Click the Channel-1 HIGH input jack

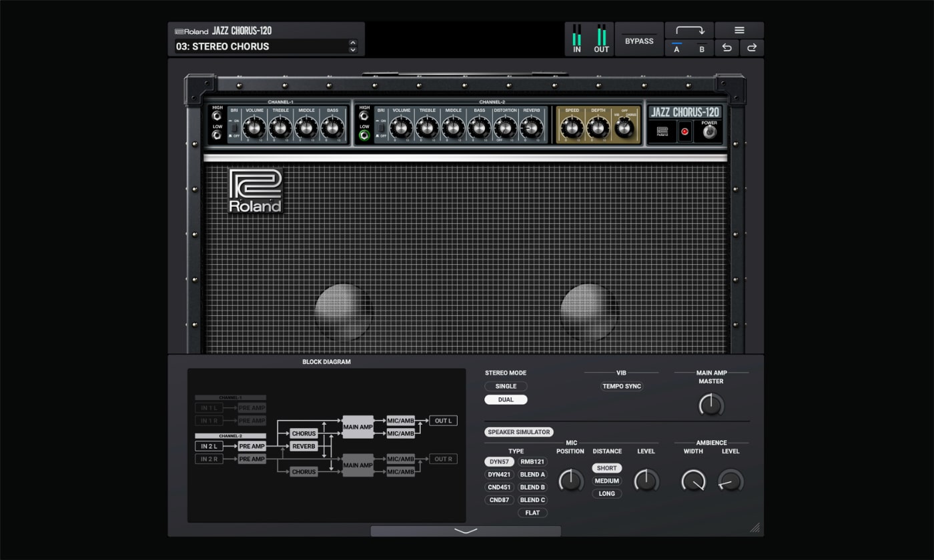point(217,116)
